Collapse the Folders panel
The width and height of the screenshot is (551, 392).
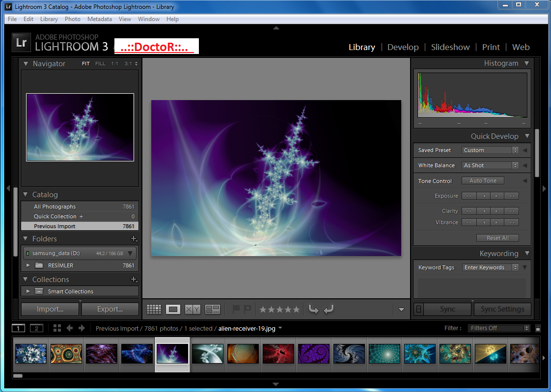click(x=26, y=238)
